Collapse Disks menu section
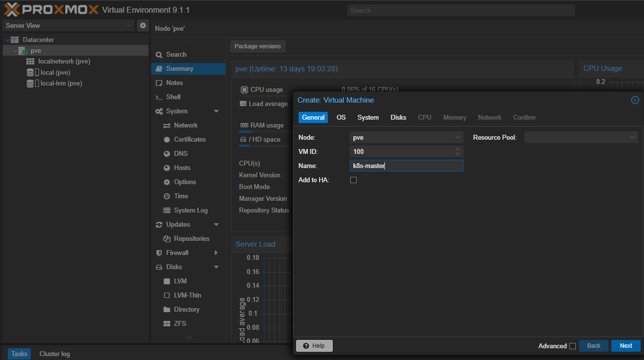The height and width of the screenshot is (360, 644). (x=216, y=267)
